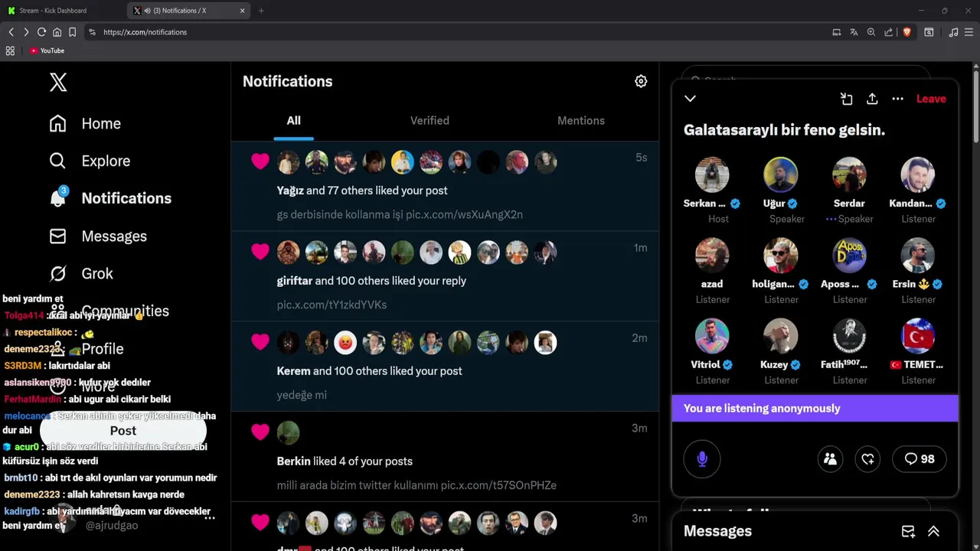Reload the page
Image resolution: width=980 pixels, height=551 pixels.
[41, 32]
